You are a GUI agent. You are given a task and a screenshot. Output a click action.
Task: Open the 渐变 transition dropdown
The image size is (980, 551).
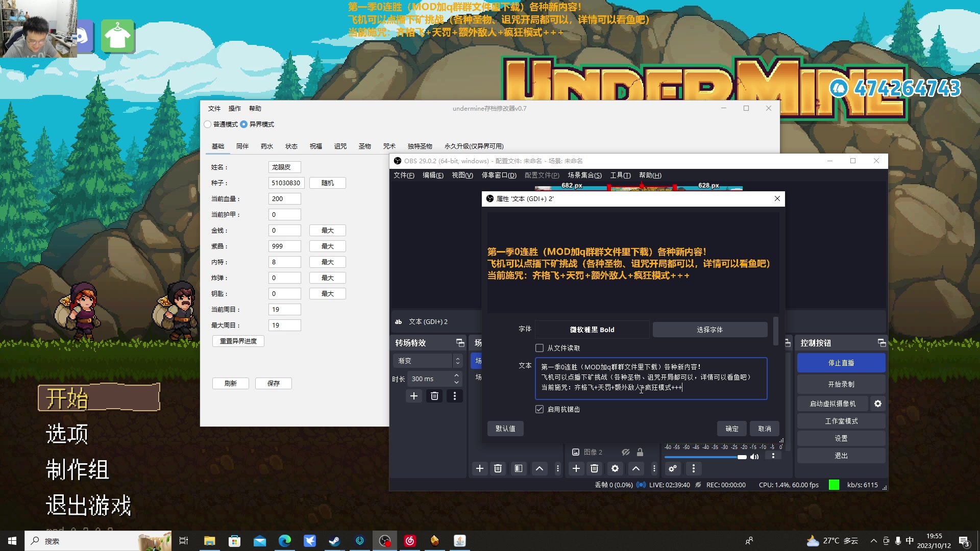[x=428, y=361]
